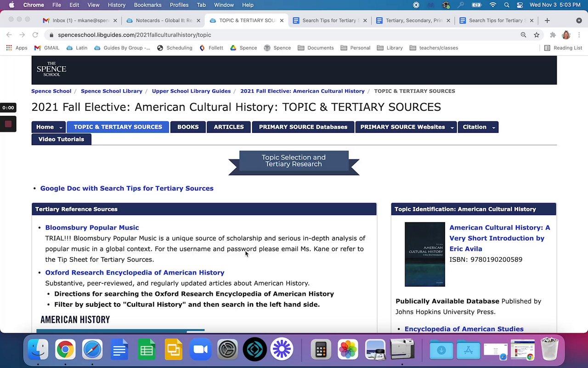Reload the page with the refresh icon
The image size is (588, 368).
click(x=35, y=35)
